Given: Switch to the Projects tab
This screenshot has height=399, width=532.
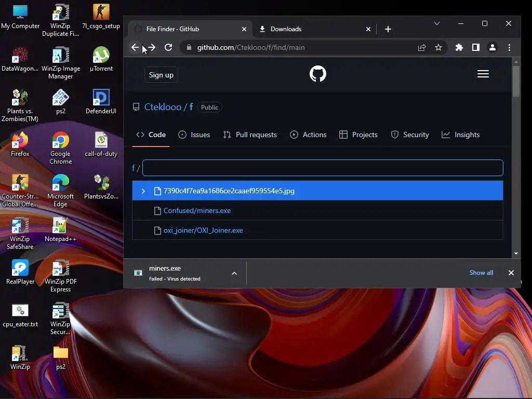Looking at the screenshot, I should click(x=358, y=135).
